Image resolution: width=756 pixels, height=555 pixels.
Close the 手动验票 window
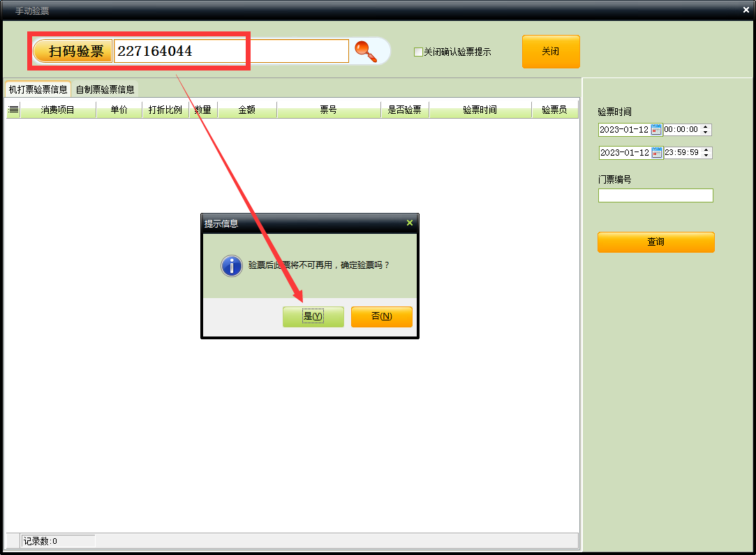(746, 10)
